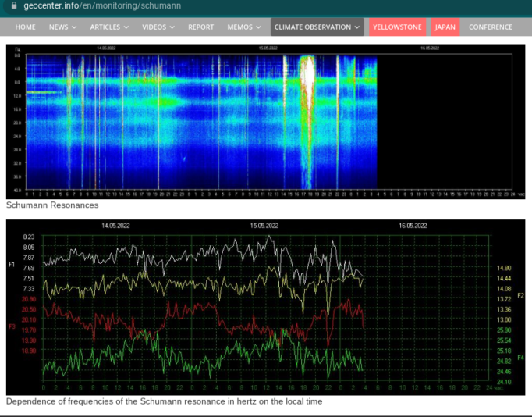Open the CONFERENCE page
This screenshot has height=417, width=532.
(x=491, y=27)
